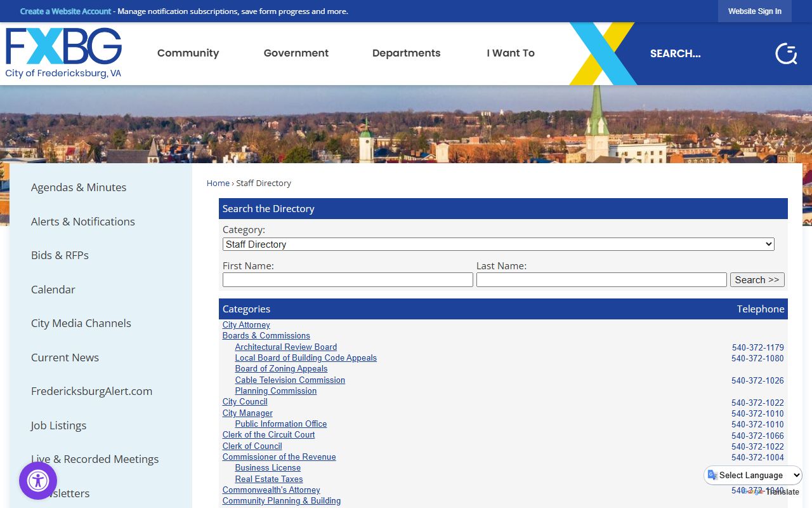Open the Select Language dropdown
The image size is (812, 508).
[753, 475]
